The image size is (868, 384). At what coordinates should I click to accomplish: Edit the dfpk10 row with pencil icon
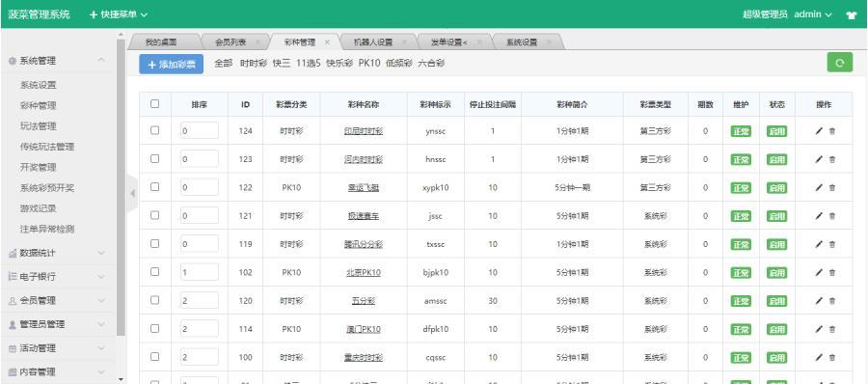click(x=819, y=329)
